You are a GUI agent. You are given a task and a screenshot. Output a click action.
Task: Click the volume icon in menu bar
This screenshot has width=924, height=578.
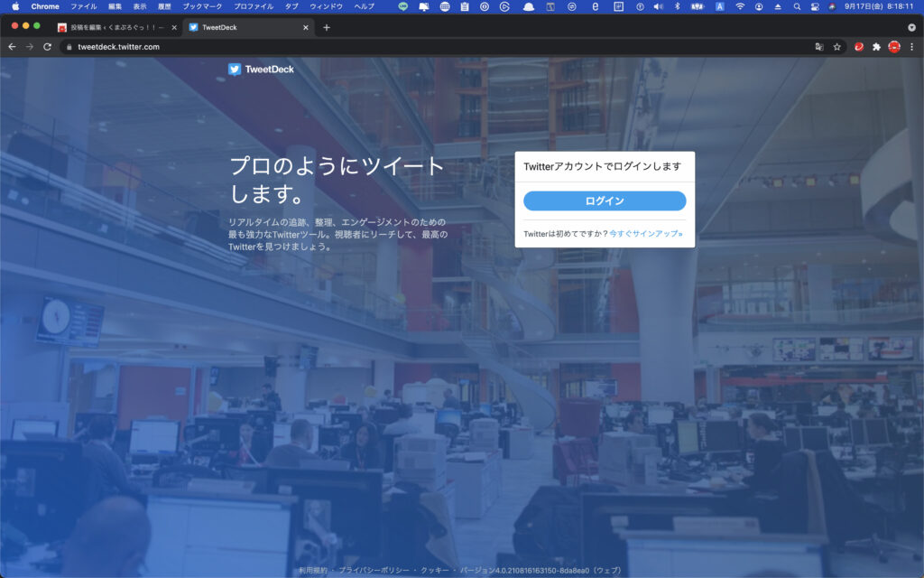click(658, 6)
